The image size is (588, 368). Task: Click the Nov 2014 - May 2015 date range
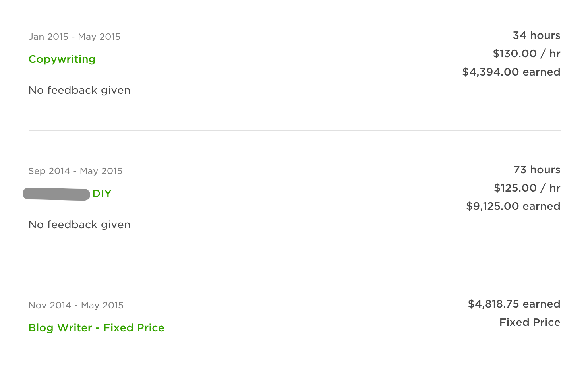76,305
